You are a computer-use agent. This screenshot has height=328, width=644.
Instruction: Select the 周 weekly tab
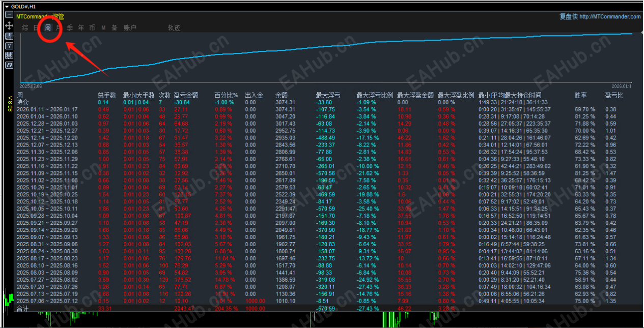pyautogui.click(x=48, y=27)
